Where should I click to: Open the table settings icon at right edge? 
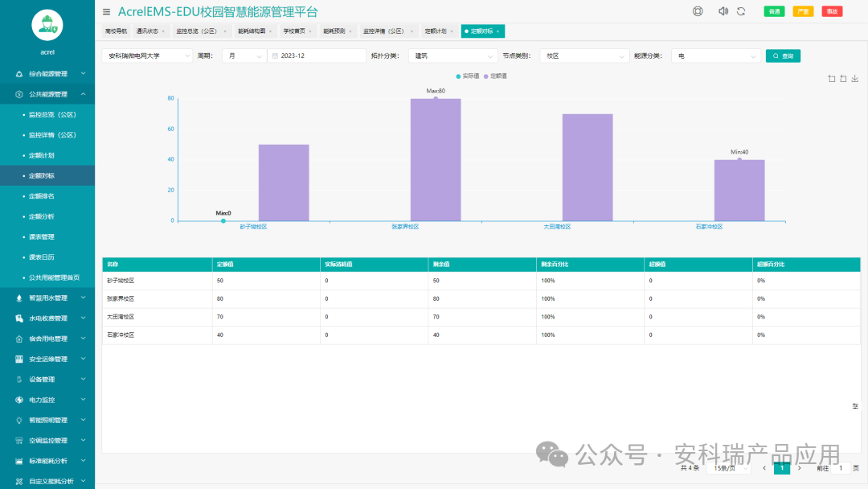tap(855, 406)
